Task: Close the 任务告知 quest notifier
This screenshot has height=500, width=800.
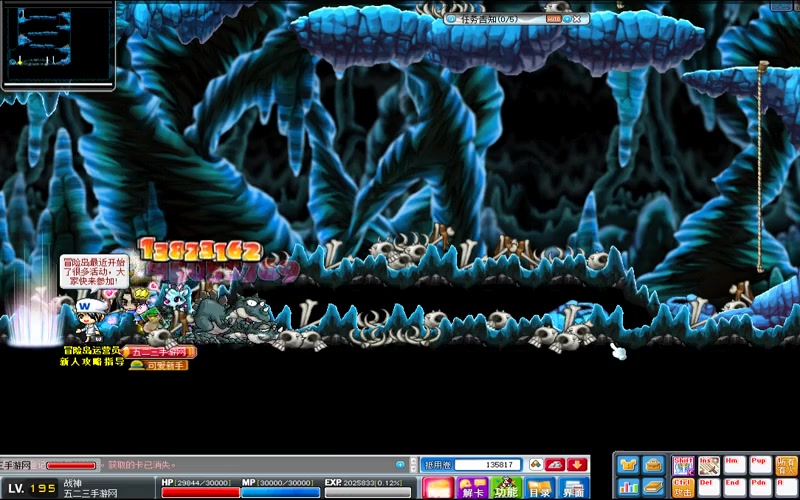Action: point(577,19)
